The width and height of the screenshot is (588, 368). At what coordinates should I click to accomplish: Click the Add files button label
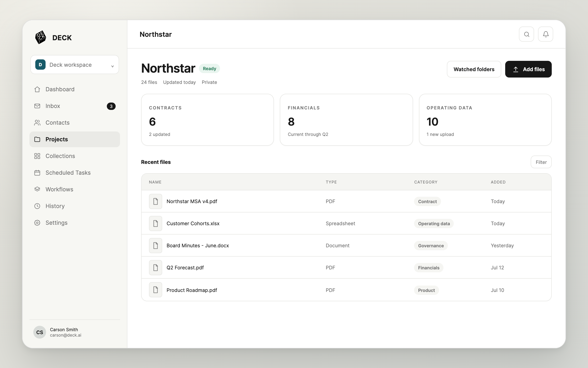click(x=534, y=69)
